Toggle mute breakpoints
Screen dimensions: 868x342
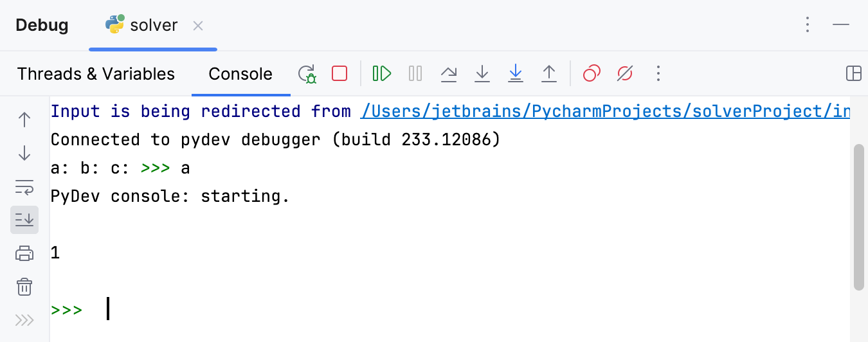pos(625,74)
